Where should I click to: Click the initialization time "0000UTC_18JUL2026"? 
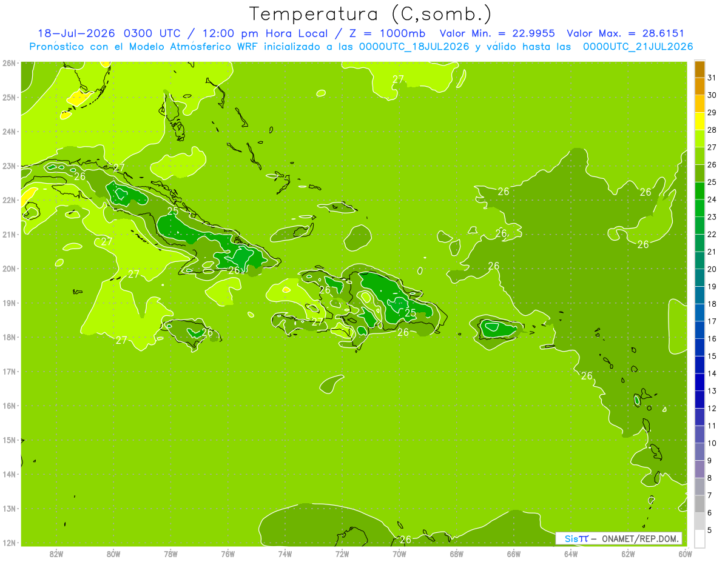pyautogui.click(x=414, y=47)
